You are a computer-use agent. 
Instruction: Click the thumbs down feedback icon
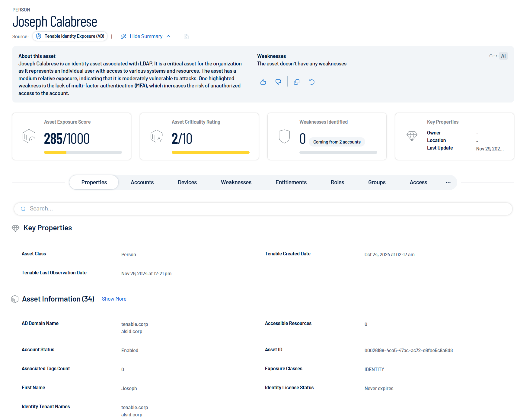(x=278, y=82)
